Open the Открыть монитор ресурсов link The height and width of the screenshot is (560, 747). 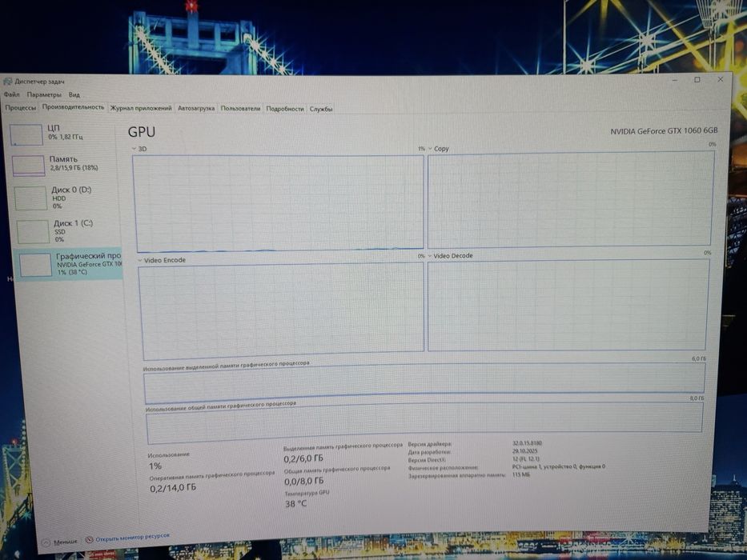[132, 537]
